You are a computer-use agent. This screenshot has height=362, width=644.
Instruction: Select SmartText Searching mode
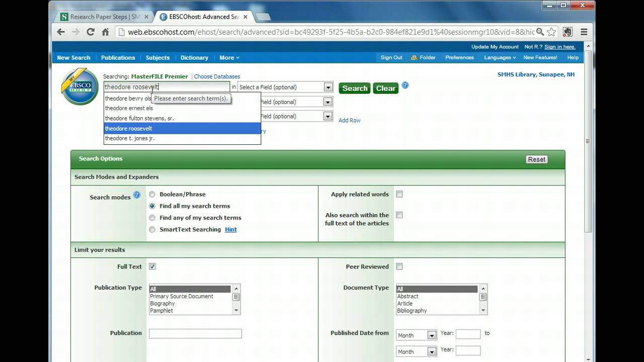[x=152, y=229]
